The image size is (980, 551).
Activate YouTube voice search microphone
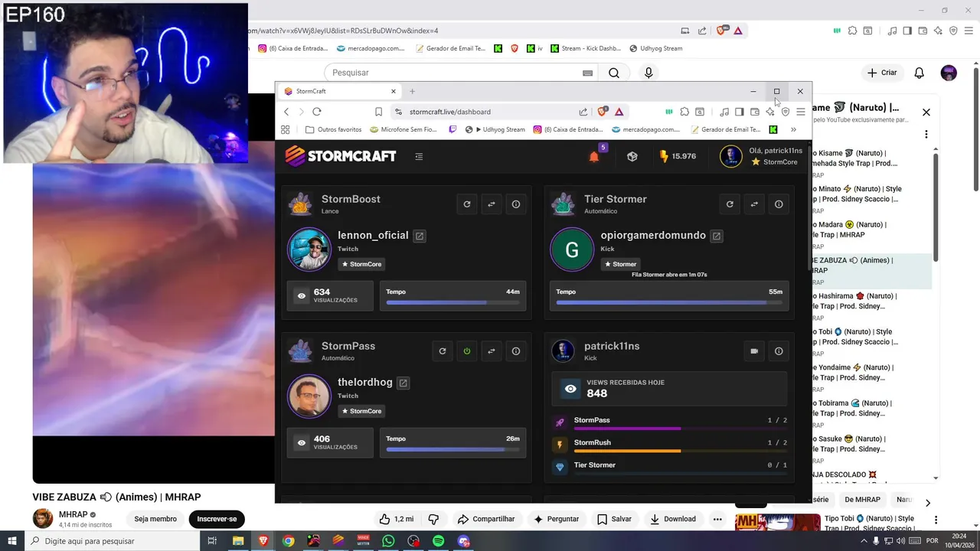click(x=648, y=73)
